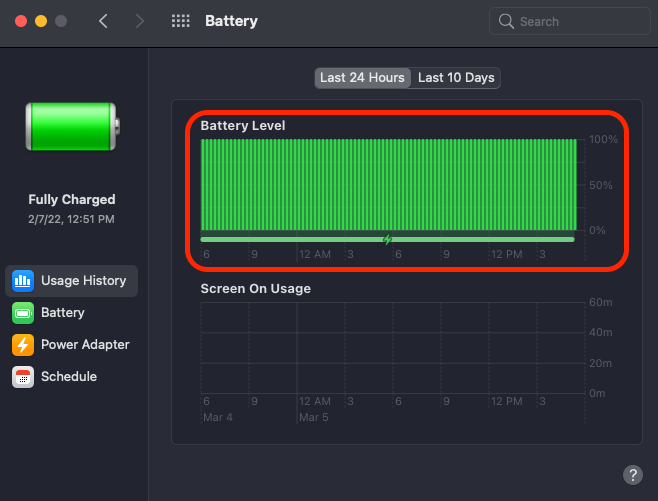The width and height of the screenshot is (658, 501).
Task: Click the Fully Charged status text
Action: click(72, 199)
